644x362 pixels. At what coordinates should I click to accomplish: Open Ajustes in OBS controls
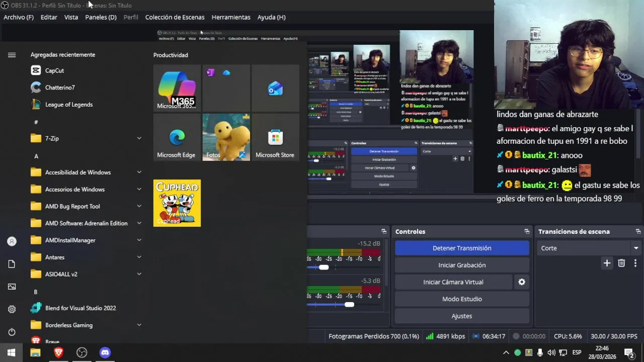[x=462, y=316]
